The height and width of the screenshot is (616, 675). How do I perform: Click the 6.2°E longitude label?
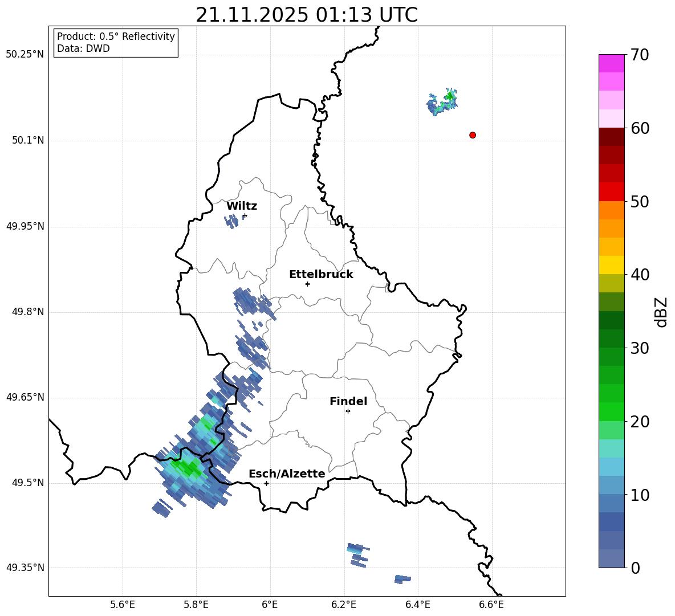click(344, 605)
